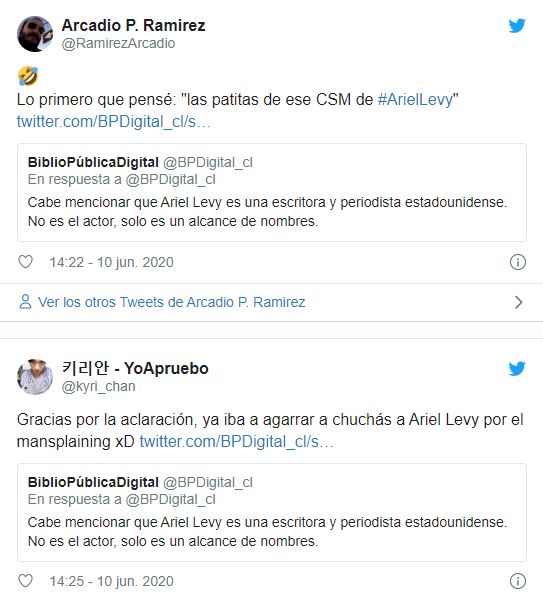
Task: Open Arcadio P. Ramirez profile avatar
Action: pos(35,34)
